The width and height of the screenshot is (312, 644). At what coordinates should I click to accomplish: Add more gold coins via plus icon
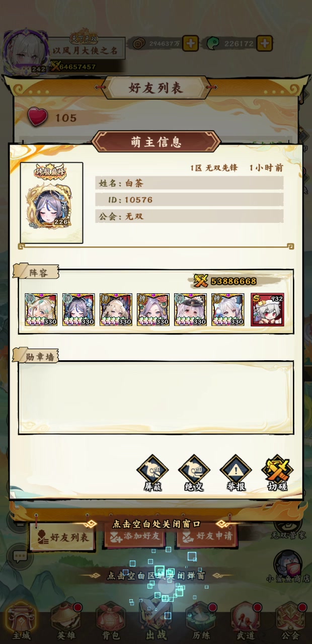tap(190, 43)
